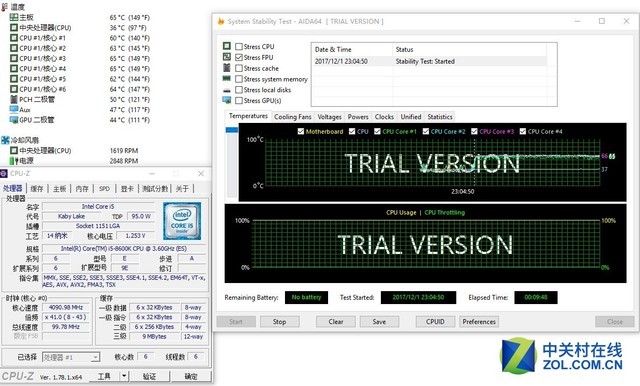Click the Clear button in AIDA64
This screenshot has height=386, width=640.
point(336,322)
